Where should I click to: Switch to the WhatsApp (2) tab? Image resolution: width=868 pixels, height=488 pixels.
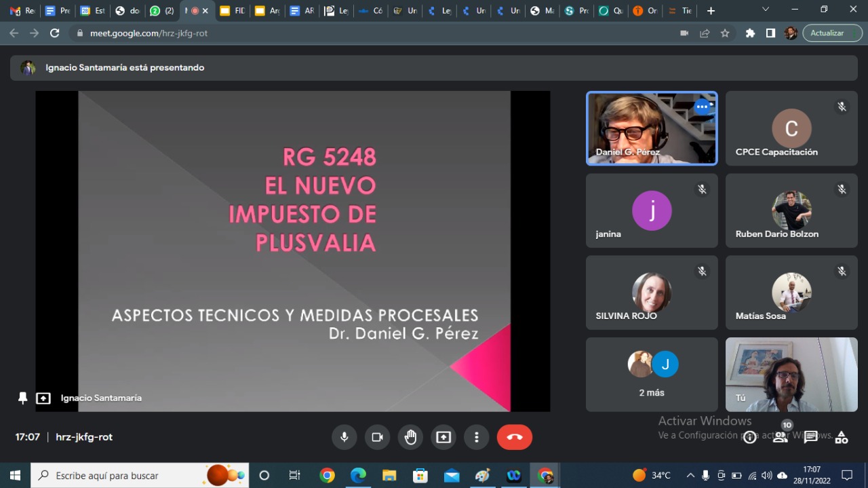coord(161,11)
